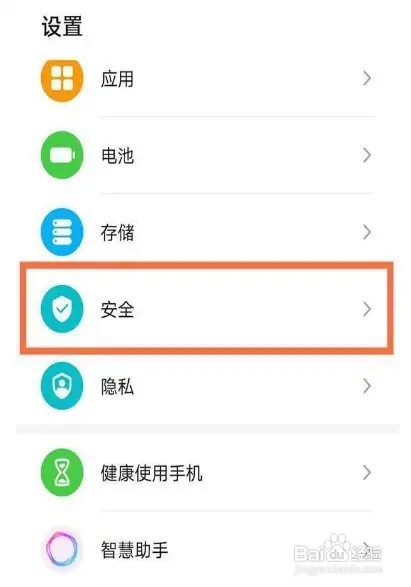Image resolution: width=411 pixels, height=587 pixels.
Task: Open the chevron arrow beside 健康使用手机
Action: (367, 472)
